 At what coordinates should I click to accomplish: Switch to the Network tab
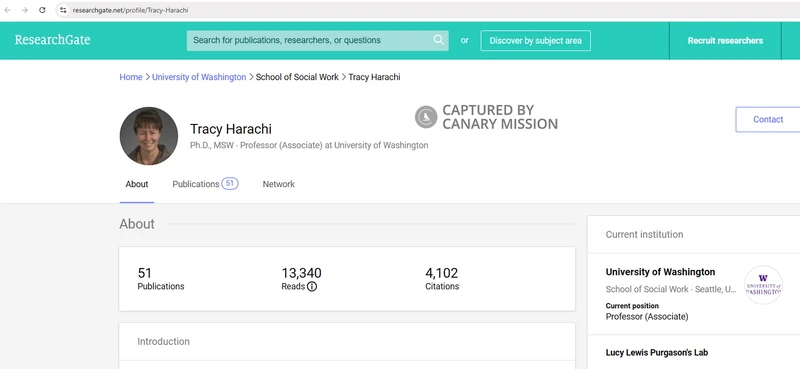pos(279,184)
